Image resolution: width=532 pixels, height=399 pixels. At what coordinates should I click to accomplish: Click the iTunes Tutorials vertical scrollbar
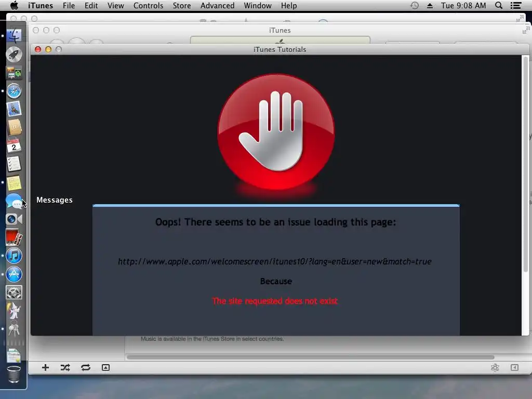point(526,164)
